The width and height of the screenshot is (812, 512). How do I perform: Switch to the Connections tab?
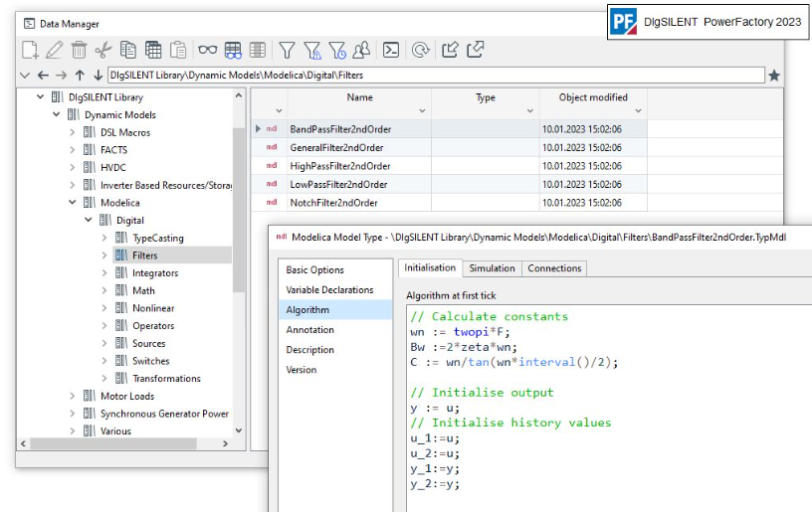[554, 268]
